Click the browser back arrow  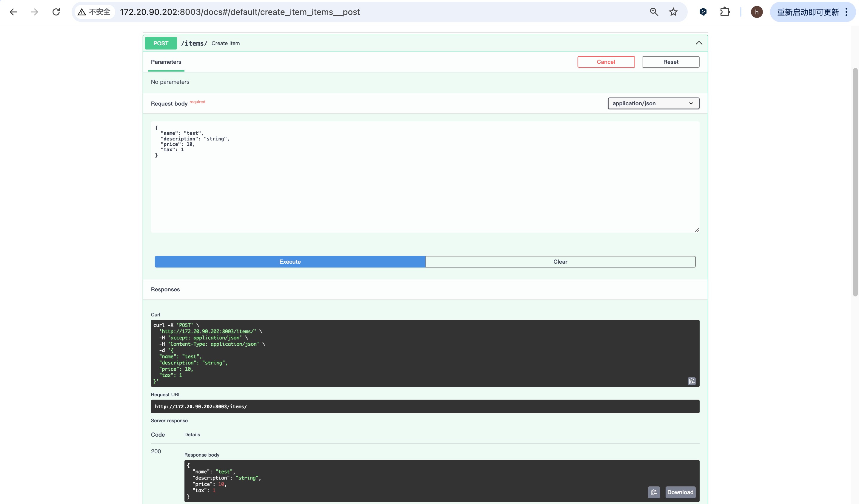tap(13, 12)
